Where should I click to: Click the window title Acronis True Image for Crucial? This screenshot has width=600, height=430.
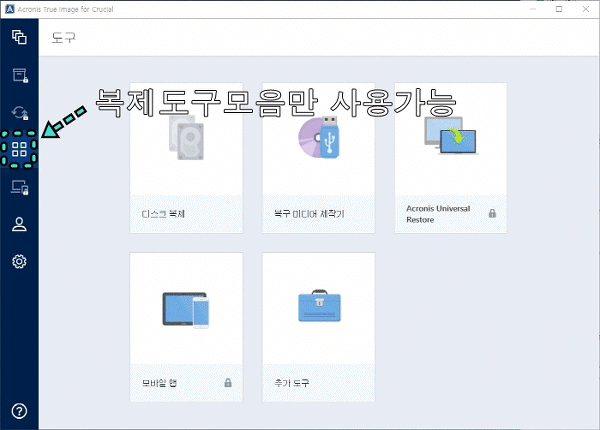(x=65, y=9)
